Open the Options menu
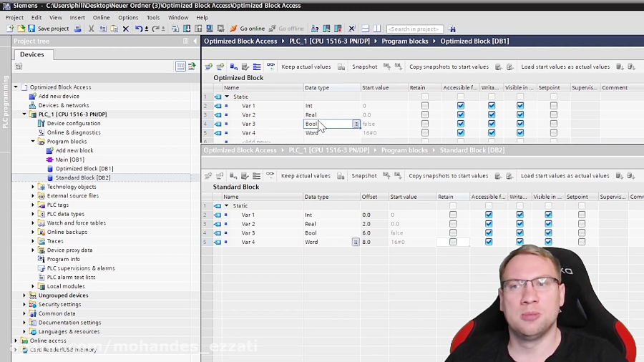 tap(128, 17)
